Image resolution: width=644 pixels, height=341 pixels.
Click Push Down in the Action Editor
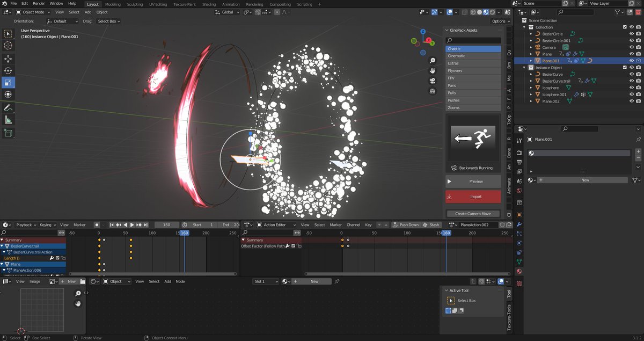pos(405,224)
